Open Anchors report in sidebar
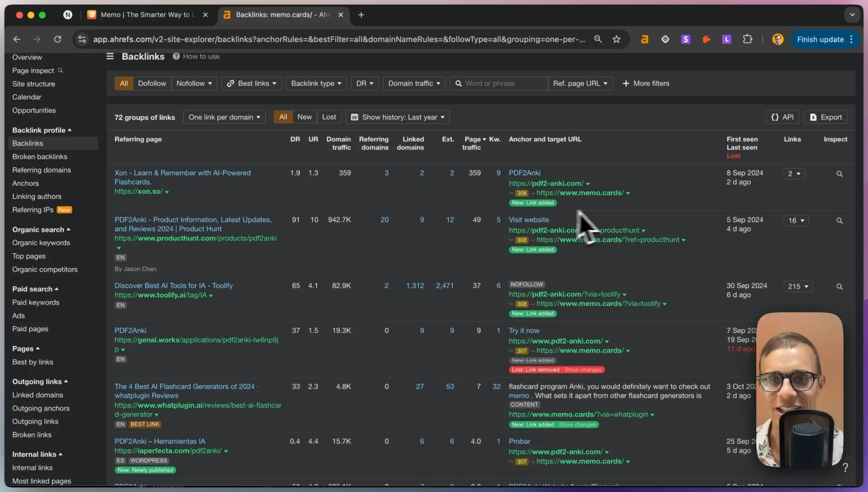The width and height of the screenshot is (868, 492). pyautogui.click(x=26, y=183)
